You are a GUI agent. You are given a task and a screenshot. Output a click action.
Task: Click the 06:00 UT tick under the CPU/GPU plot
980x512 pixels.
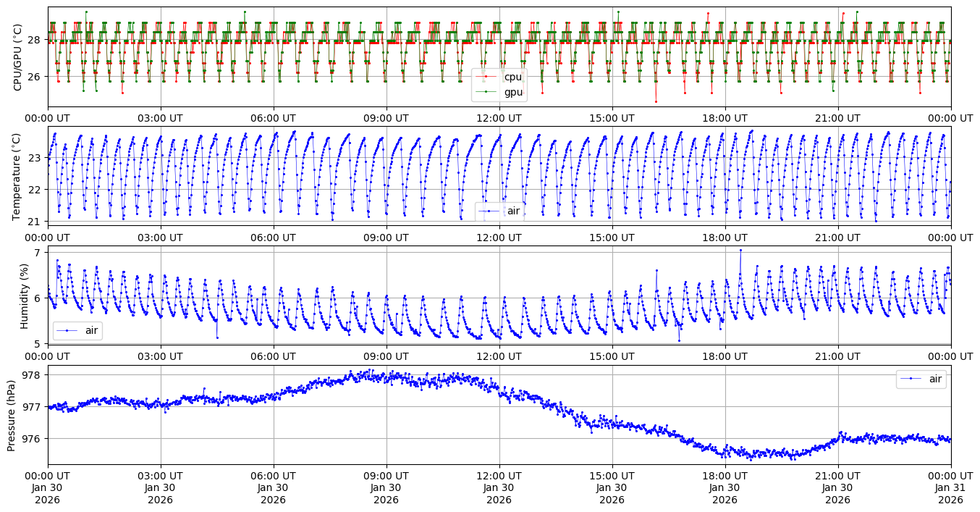pyautogui.click(x=274, y=118)
